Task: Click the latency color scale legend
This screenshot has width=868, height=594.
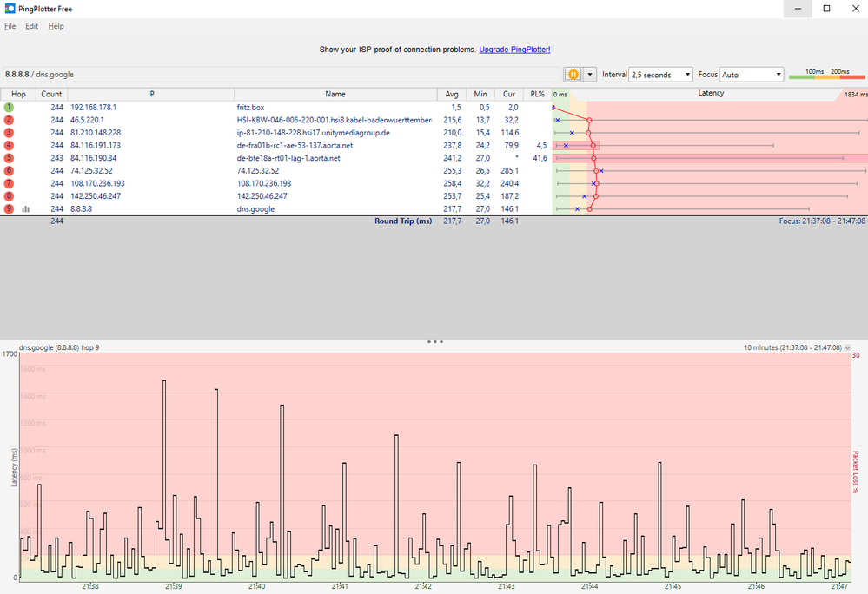Action: pyautogui.click(x=826, y=74)
